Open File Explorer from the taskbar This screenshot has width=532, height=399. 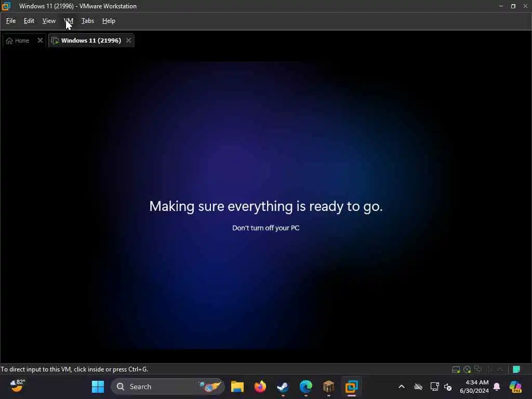click(237, 387)
